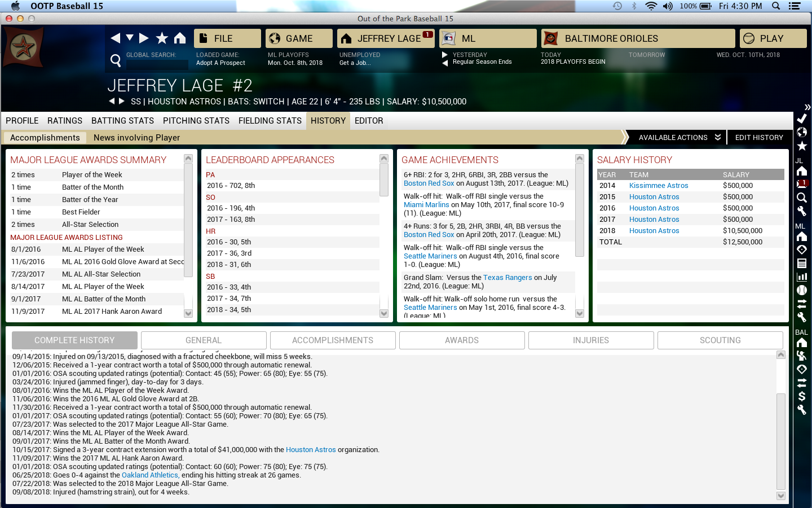Image resolution: width=812 pixels, height=508 pixels.
Task: Click the BAL section wrench icon
Action: 801,410
